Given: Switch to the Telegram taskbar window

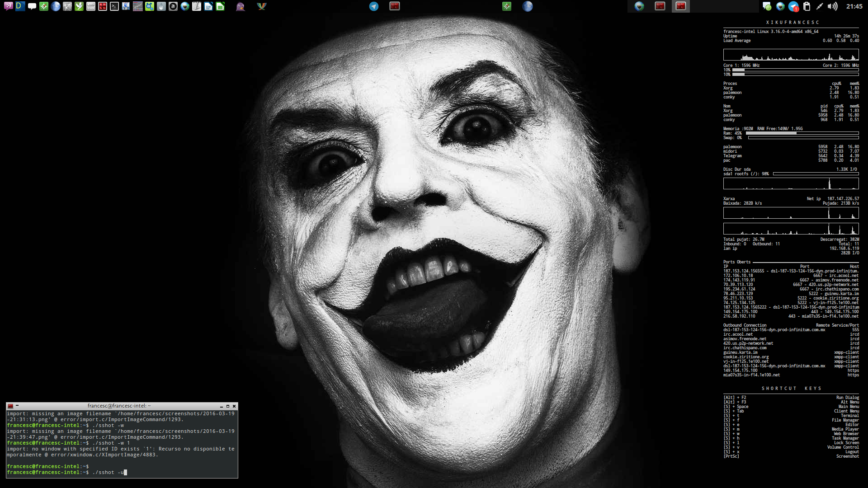Looking at the screenshot, I should click(x=374, y=6).
